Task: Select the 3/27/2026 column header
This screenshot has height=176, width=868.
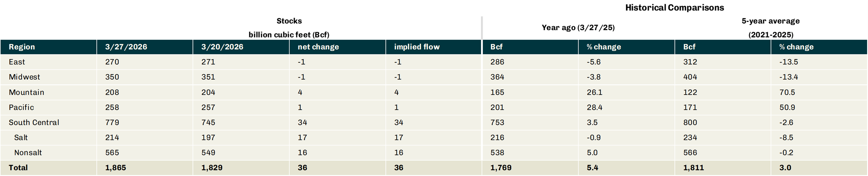Action: point(126,47)
